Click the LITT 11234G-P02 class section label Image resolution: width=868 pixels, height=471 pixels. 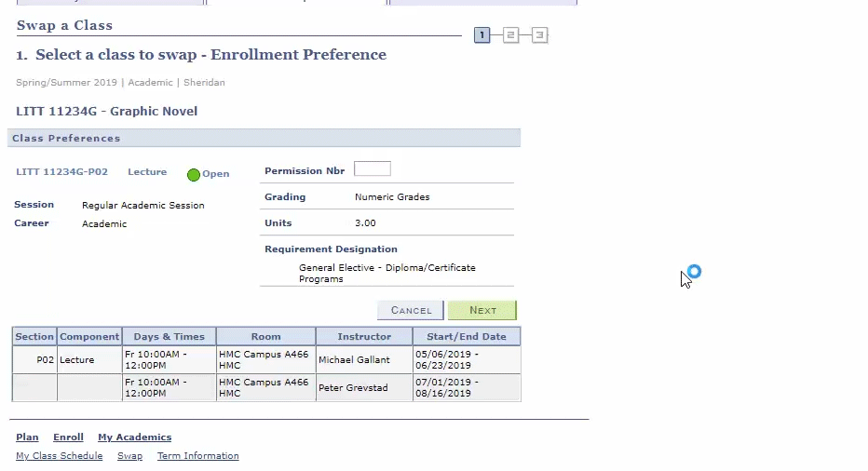pos(61,172)
